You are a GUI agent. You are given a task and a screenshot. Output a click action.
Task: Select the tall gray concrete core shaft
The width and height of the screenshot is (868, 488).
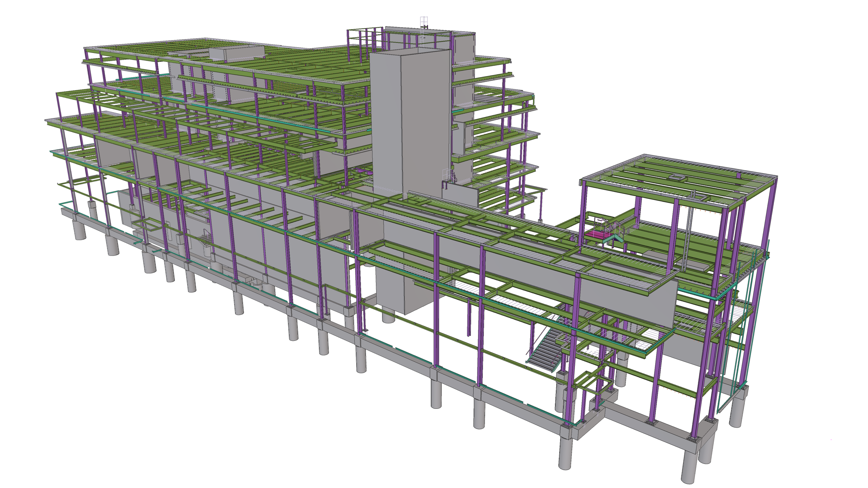pos(411,123)
